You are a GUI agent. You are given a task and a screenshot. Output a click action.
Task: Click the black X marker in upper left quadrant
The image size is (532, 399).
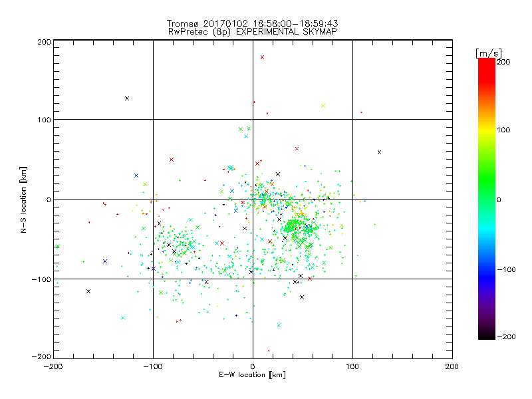tap(127, 98)
